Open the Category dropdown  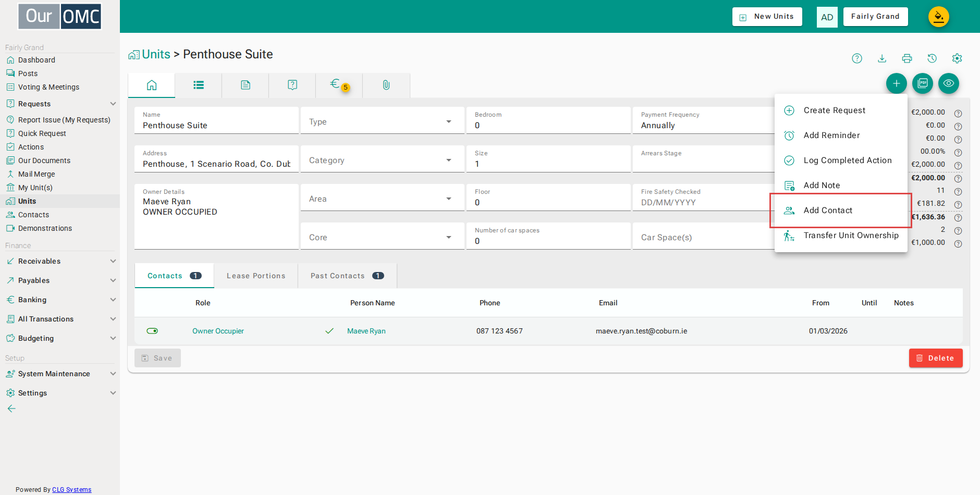pyautogui.click(x=383, y=159)
